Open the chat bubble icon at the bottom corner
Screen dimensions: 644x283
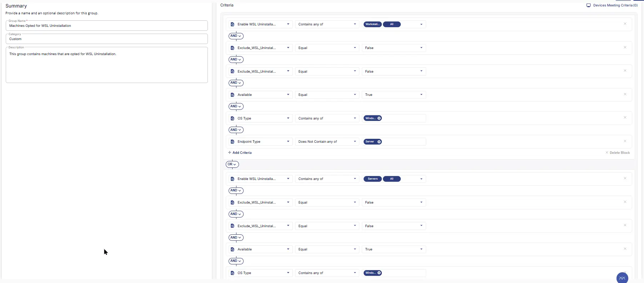point(622,278)
